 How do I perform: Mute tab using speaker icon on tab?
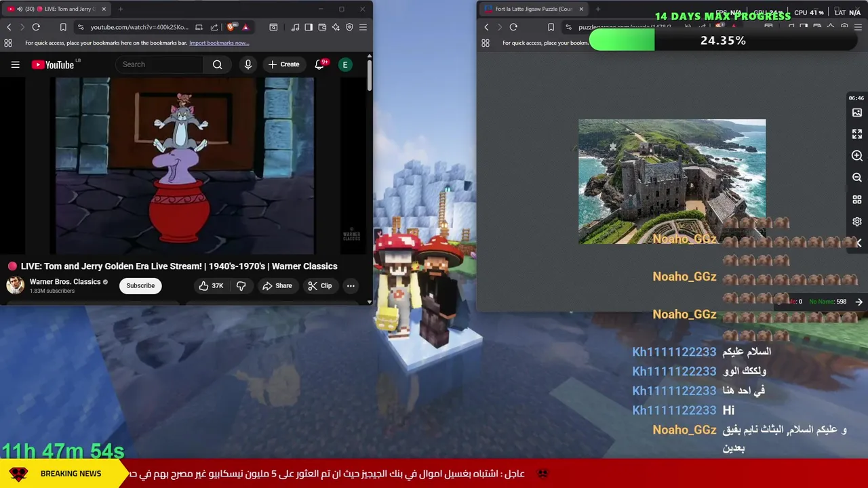pos(19,9)
